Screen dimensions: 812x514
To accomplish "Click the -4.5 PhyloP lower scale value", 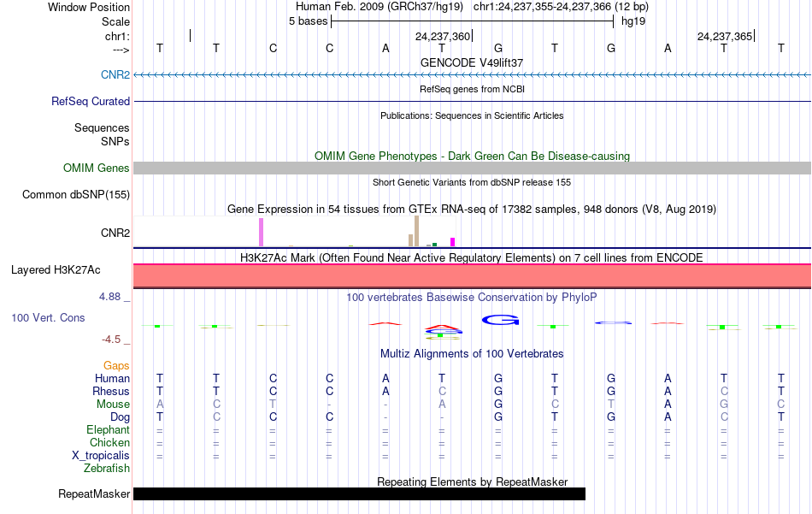I will (111, 340).
